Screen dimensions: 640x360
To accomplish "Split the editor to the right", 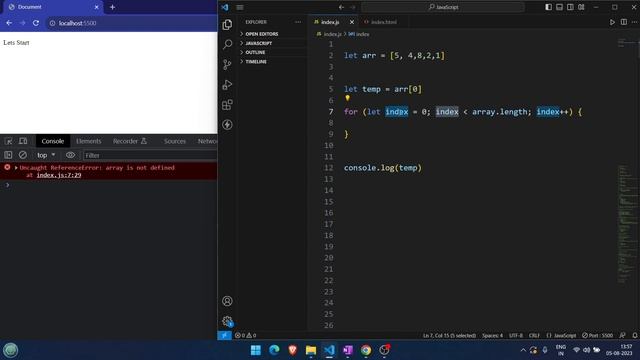I will [624, 22].
